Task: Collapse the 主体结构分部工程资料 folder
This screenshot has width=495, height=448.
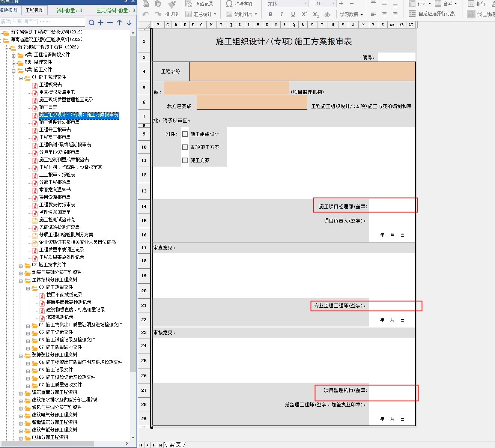Action: (x=21, y=280)
